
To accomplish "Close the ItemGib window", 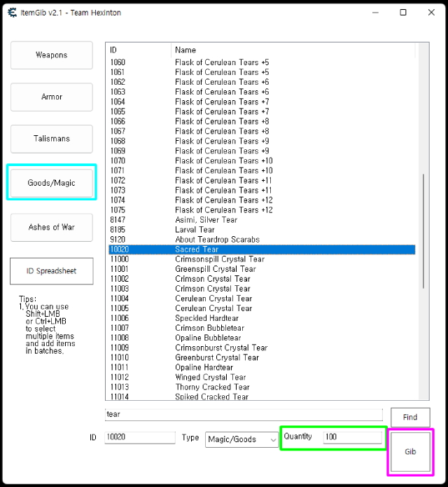I will pyautogui.click(x=431, y=13).
